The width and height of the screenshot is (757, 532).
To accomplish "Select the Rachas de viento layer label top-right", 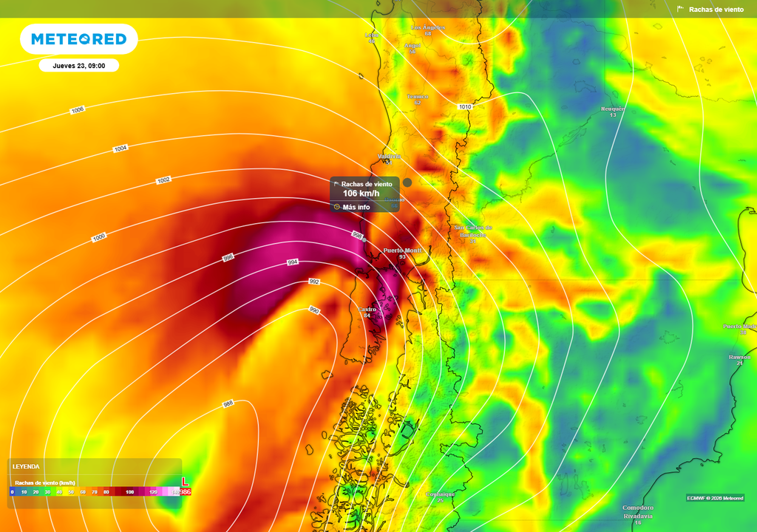I will [716, 9].
